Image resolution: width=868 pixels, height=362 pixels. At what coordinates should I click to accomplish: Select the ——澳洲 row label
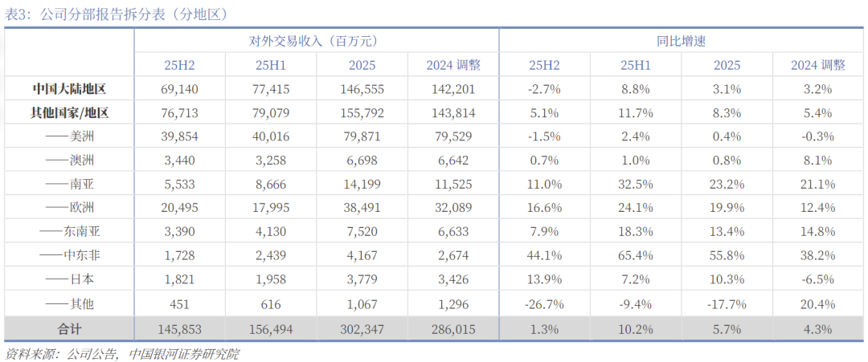point(69,161)
